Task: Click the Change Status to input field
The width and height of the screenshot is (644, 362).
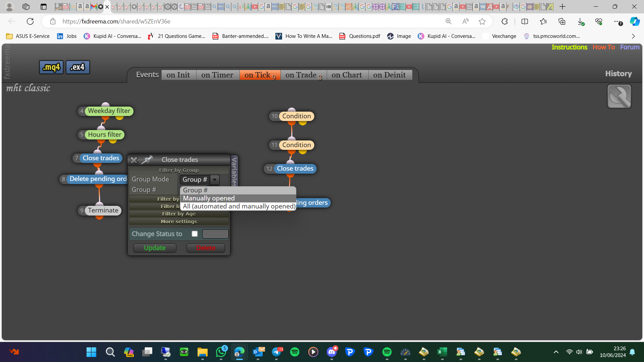Action: [215, 234]
